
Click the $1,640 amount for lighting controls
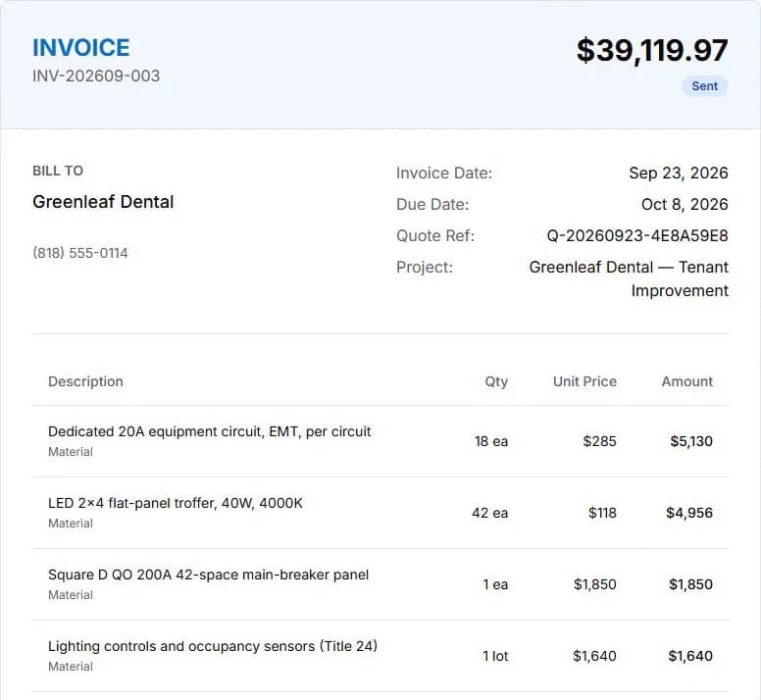point(690,656)
